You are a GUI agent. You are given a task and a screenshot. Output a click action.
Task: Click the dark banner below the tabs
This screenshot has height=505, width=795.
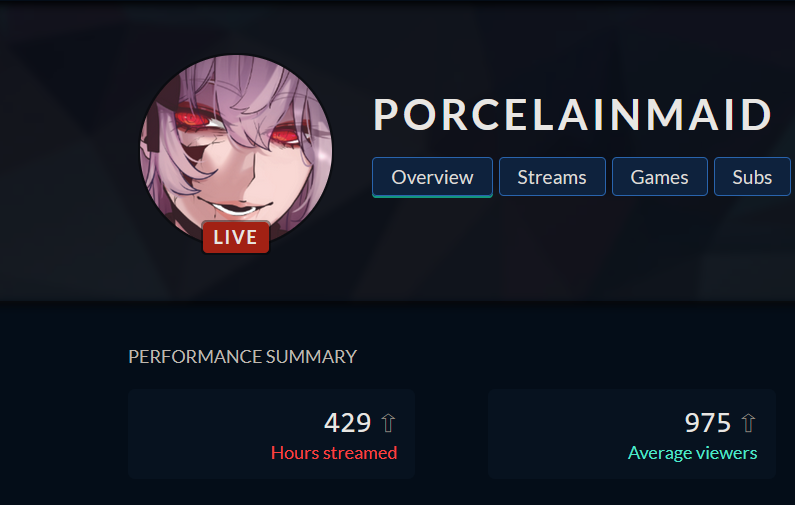click(558, 248)
